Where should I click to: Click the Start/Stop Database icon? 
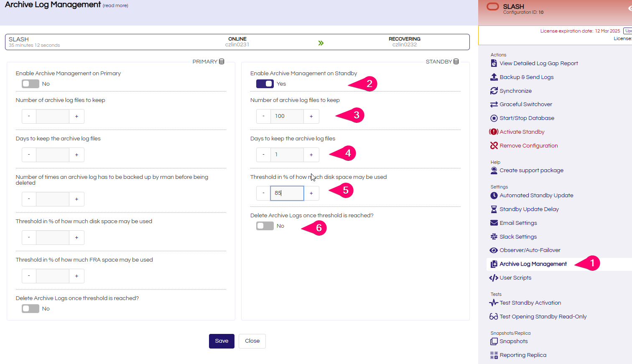[x=494, y=118]
